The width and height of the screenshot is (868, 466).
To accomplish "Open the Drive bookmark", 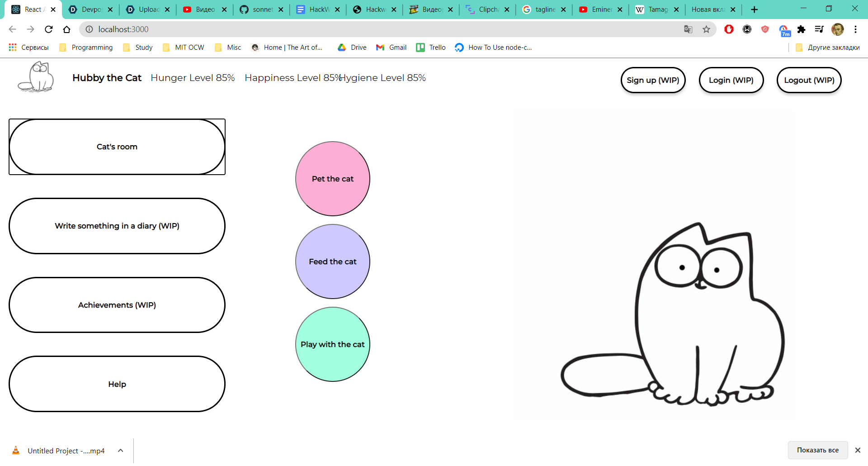I will [352, 48].
